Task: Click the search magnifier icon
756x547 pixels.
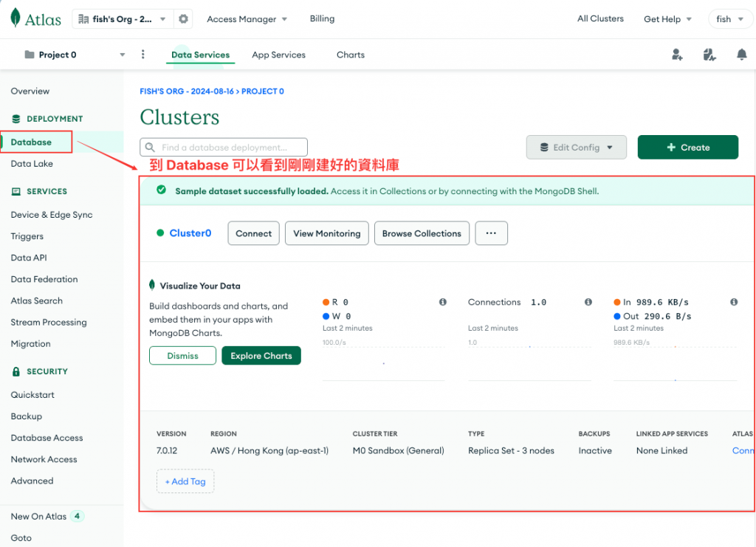Action: pyautogui.click(x=150, y=147)
